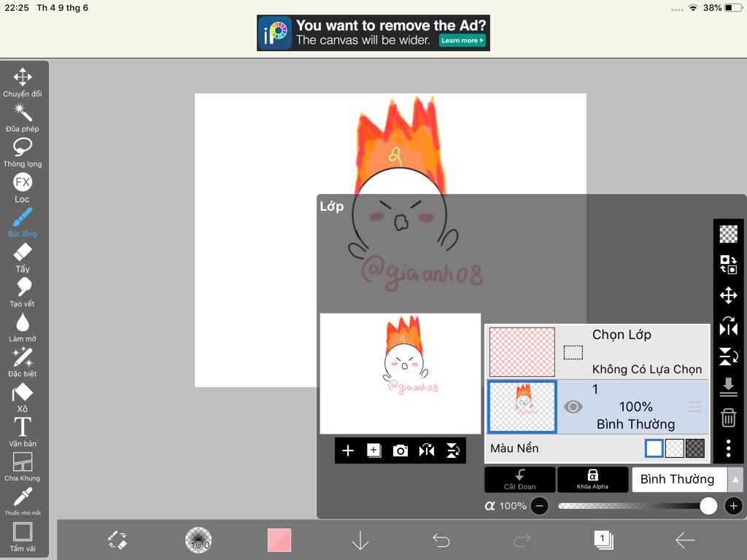
Task: Click layer 1 thumbnail
Action: [522, 407]
